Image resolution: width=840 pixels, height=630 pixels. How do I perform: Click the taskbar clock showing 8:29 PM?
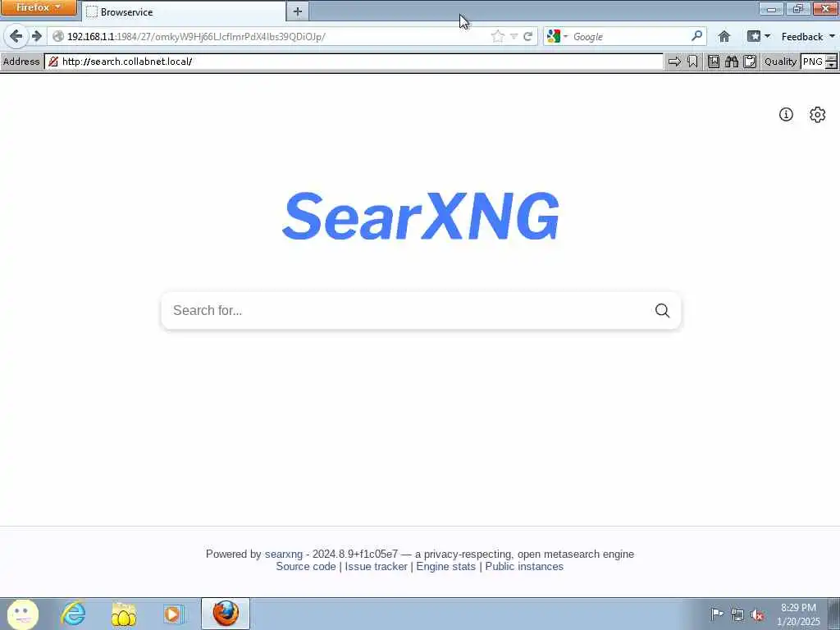click(x=798, y=614)
